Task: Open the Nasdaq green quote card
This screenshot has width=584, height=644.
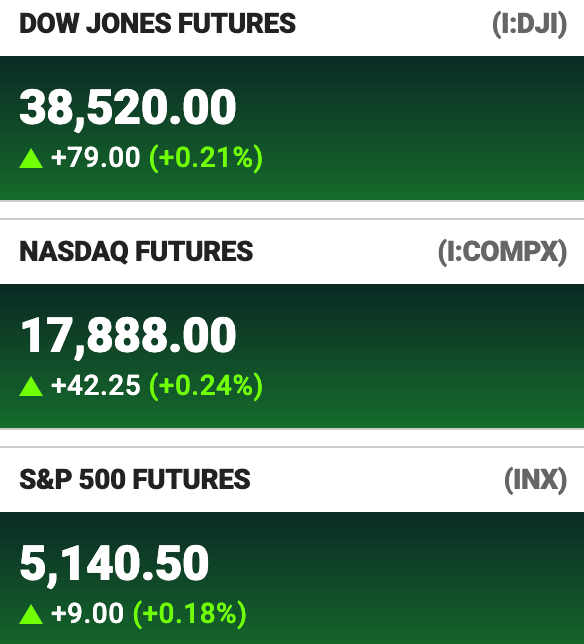Action: pyautogui.click(x=292, y=356)
